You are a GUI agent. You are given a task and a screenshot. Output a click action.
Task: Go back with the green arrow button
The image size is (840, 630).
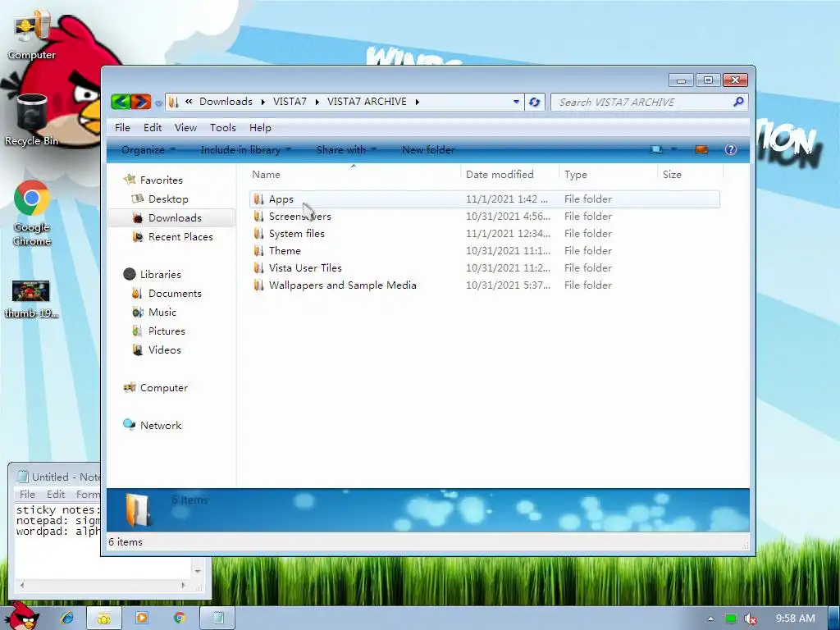pyautogui.click(x=121, y=101)
